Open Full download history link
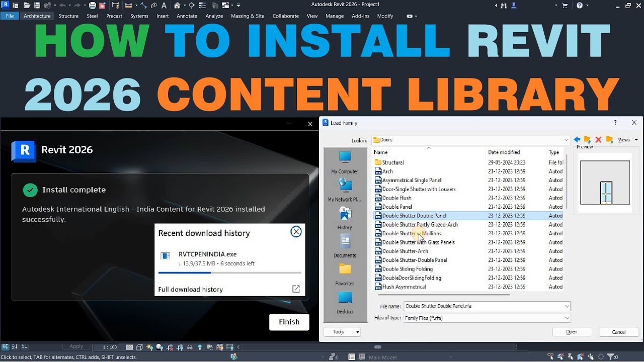This screenshot has height=362, width=644. pyautogui.click(x=190, y=289)
